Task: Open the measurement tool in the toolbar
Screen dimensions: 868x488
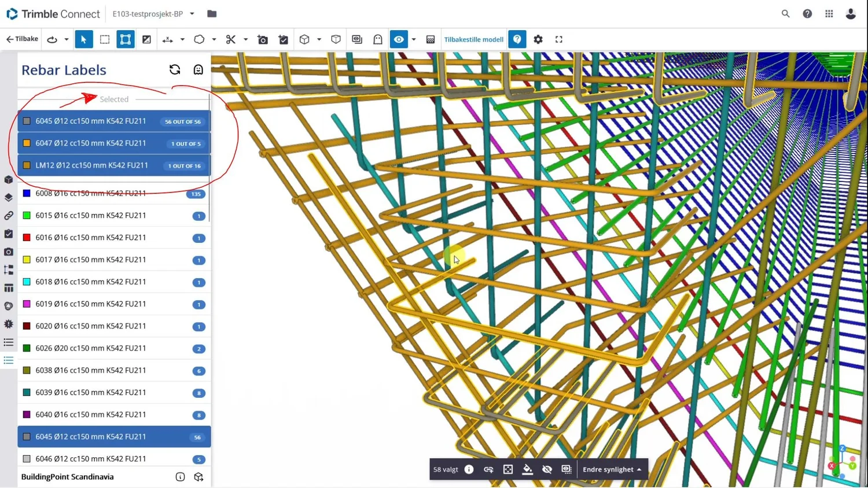Action: (167, 39)
